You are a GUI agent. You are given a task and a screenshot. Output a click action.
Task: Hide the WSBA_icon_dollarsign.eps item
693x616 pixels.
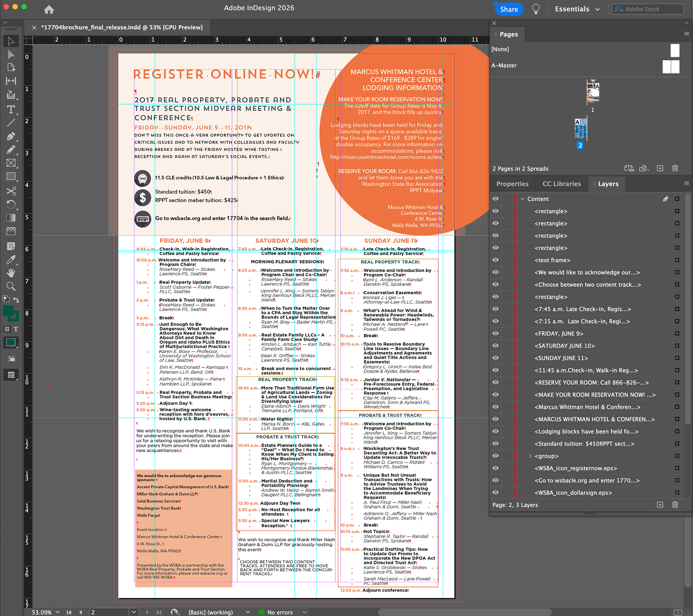click(496, 493)
